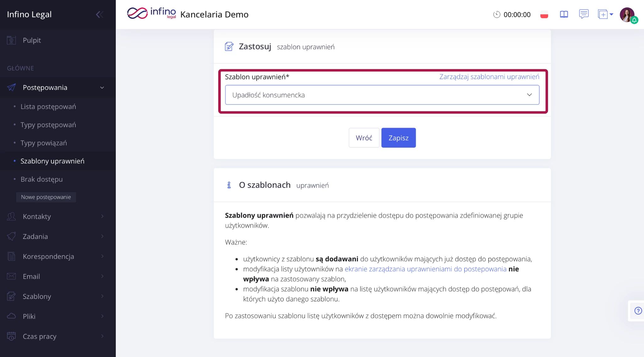Open Pulpit dashboard in sidebar
Image resolution: width=644 pixels, height=357 pixels.
tap(32, 40)
